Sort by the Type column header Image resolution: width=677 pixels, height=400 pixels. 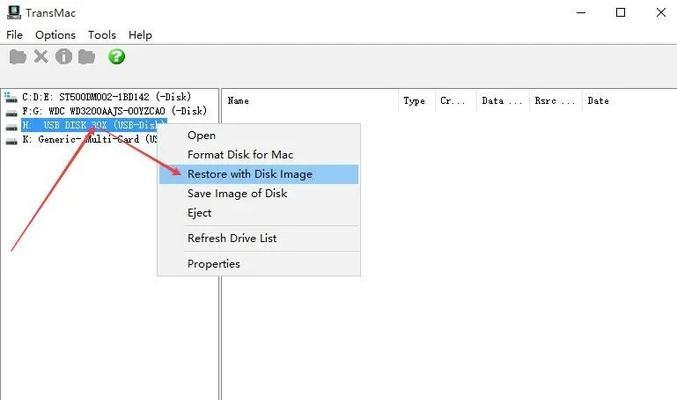coord(417,101)
